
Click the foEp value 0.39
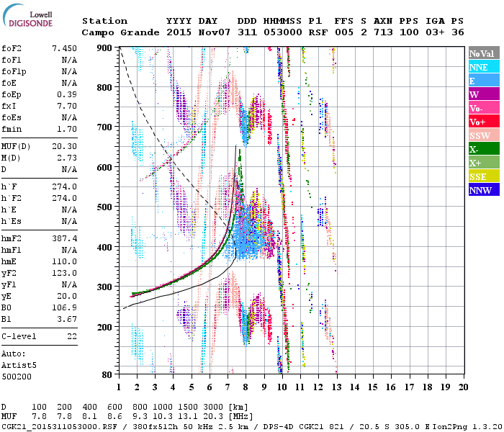67,94
